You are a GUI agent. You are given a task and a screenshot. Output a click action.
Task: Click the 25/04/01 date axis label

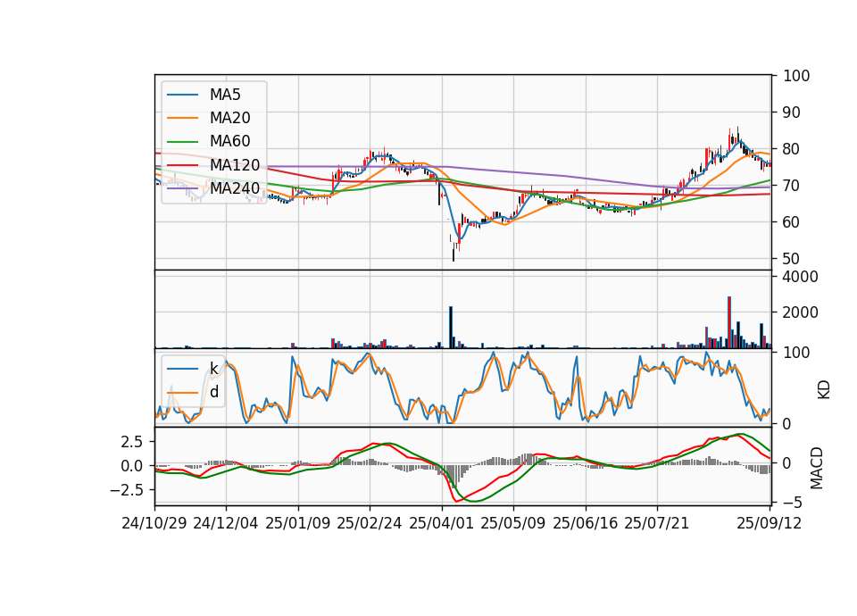coord(441,523)
